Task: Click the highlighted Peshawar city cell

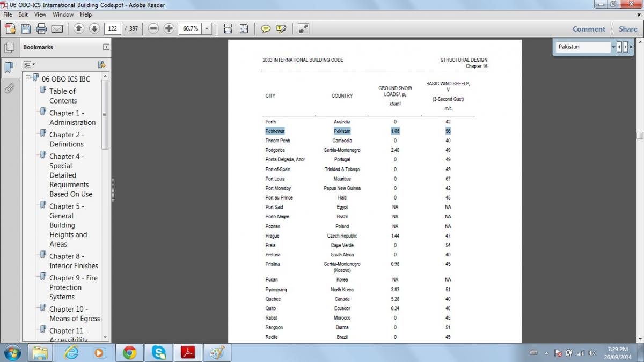Action: coord(275,131)
